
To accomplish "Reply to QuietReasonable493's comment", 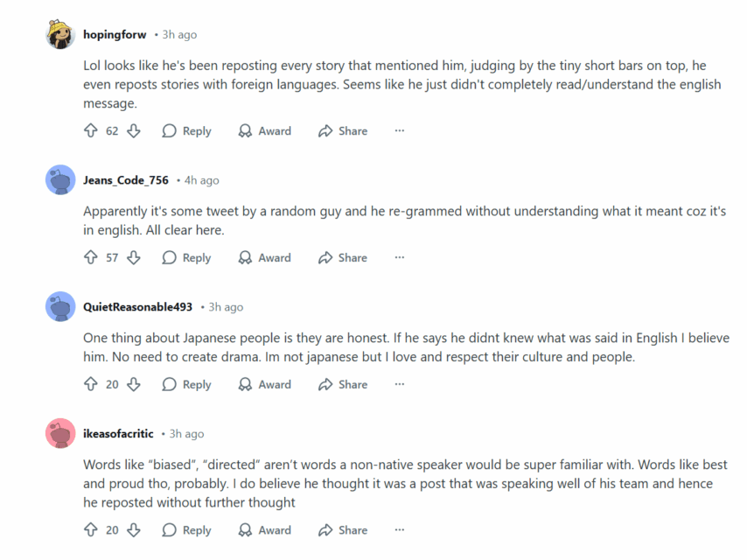I will 187,385.
